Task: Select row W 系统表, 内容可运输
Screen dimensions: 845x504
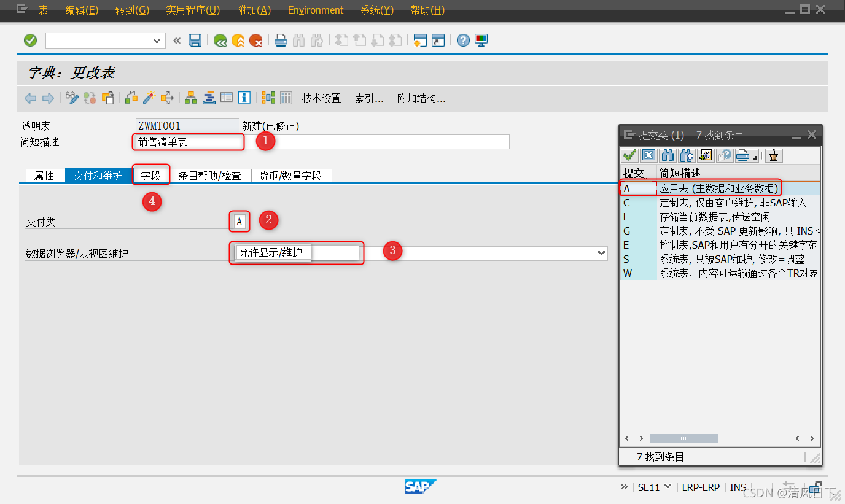Action: (720, 273)
